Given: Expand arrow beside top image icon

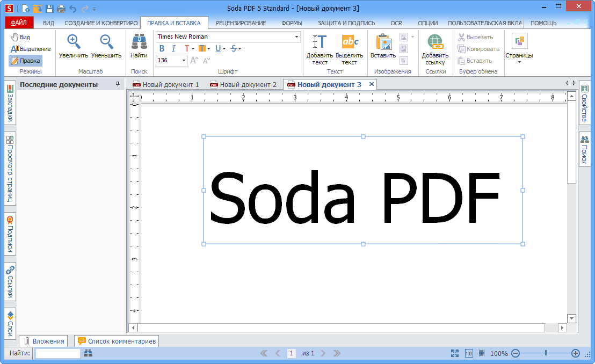Looking at the screenshot, I should coord(412,37).
